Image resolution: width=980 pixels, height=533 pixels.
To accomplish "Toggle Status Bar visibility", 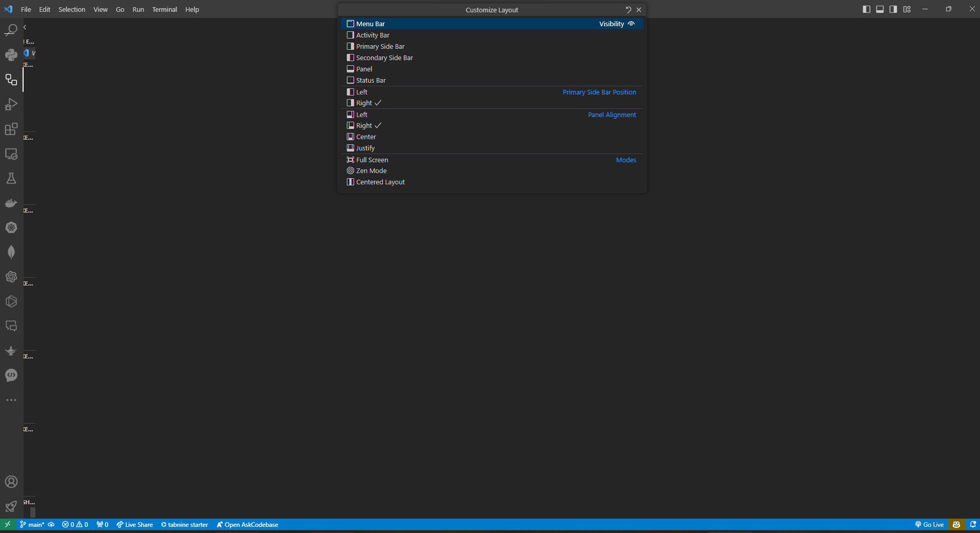I will [370, 80].
